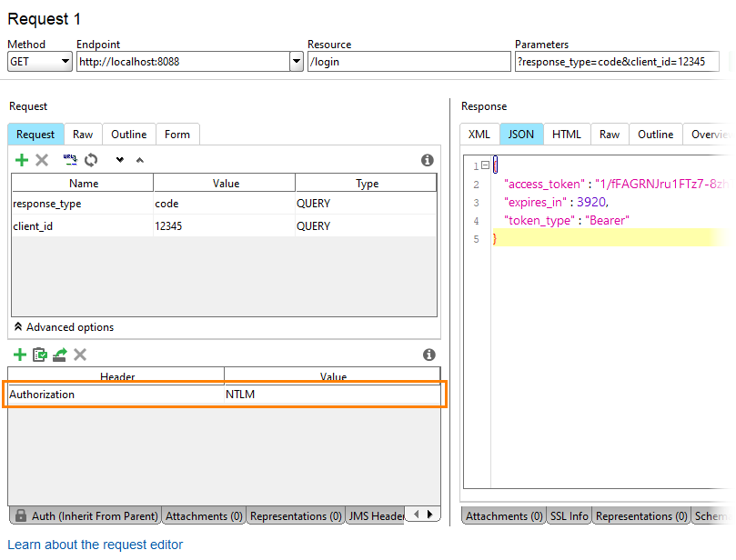The height and width of the screenshot is (560, 736).
Task: Refresh the parameter list
Action: tap(91, 160)
